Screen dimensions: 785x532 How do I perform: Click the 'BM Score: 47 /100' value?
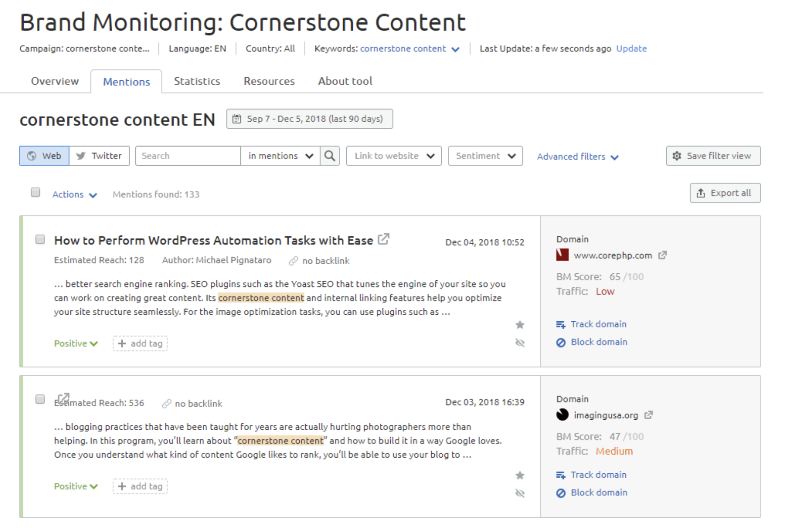pyautogui.click(x=600, y=436)
